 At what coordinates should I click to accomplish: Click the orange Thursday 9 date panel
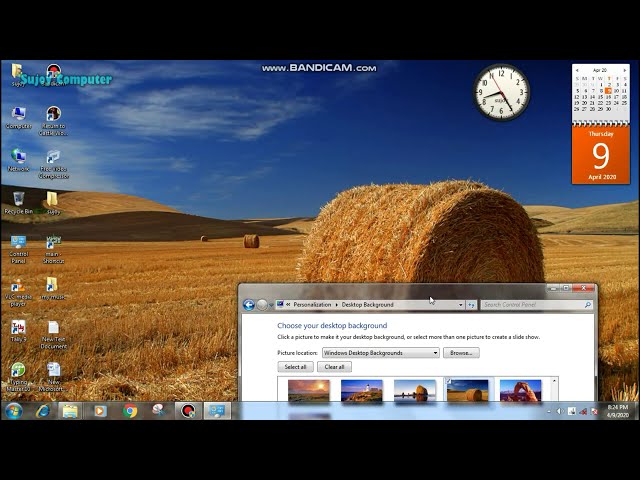[x=601, y=155]
